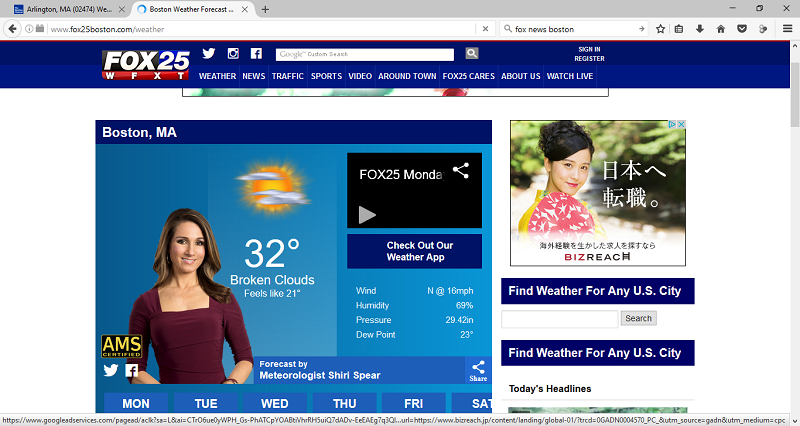Screen dimensions: 800x426
Task: Click the AdChoices icon on the ad
Action: coord(672,124)
